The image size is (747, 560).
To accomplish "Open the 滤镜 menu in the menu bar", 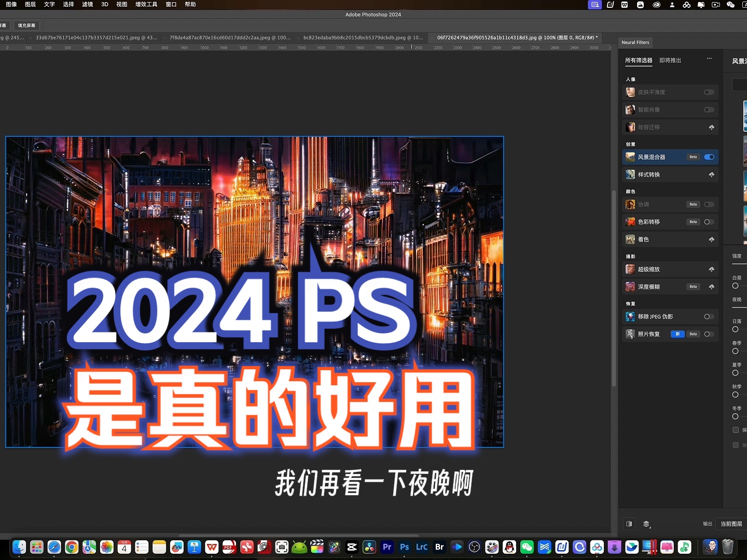I will point(87,4).
